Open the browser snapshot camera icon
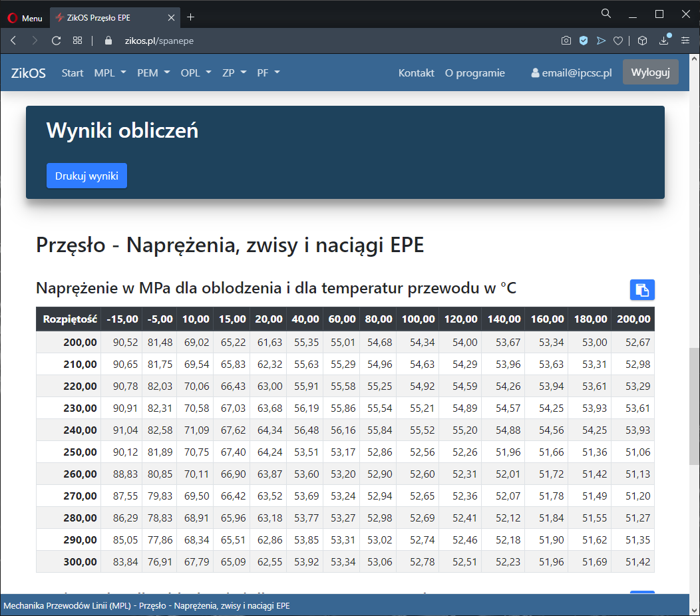 point(566,41)
